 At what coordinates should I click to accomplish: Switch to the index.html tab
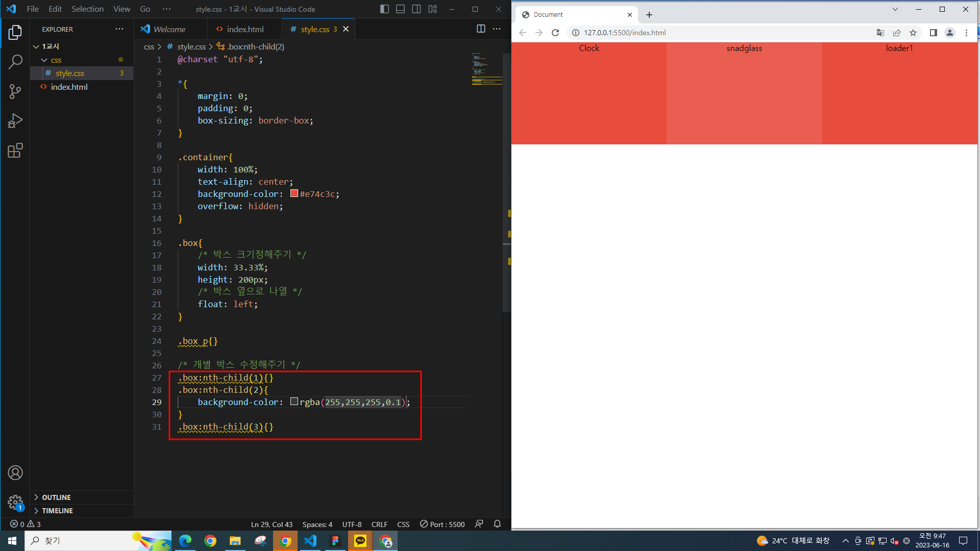(x=245, y=29)
